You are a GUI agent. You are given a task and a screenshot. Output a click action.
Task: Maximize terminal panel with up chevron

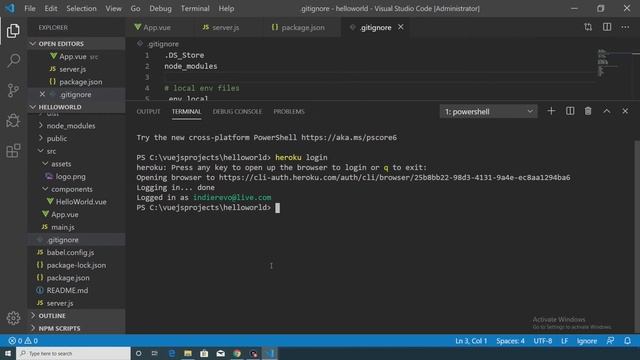pos(607,111)
